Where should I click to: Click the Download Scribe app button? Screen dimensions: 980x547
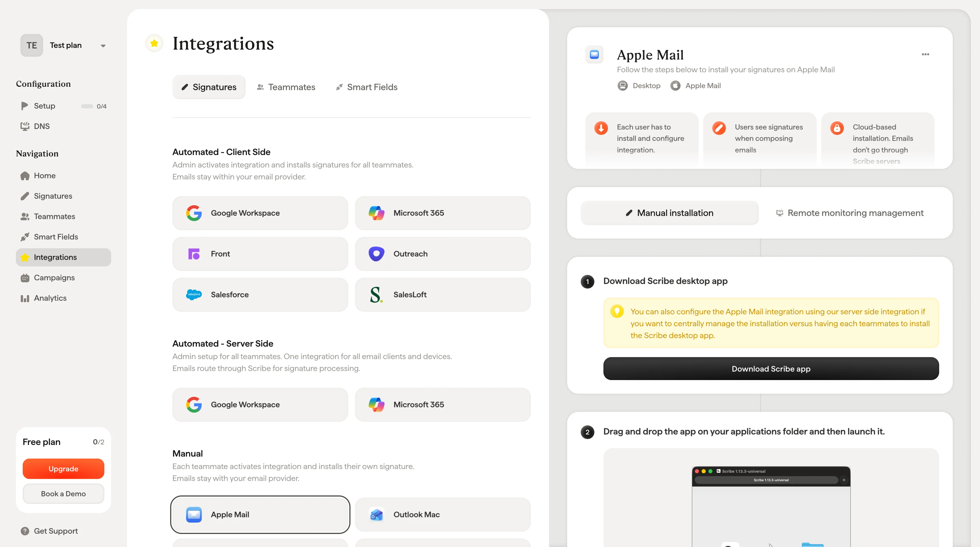[771, 369]
